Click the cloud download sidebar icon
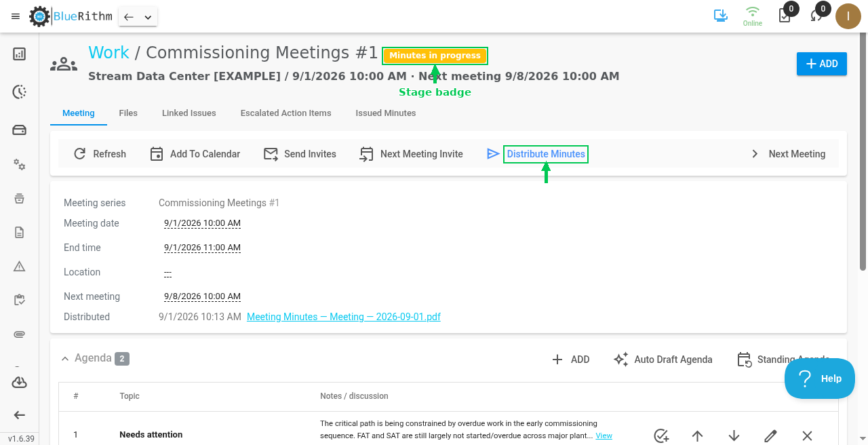868x445 pixels. pyautogui.click(x=20, y=383)
